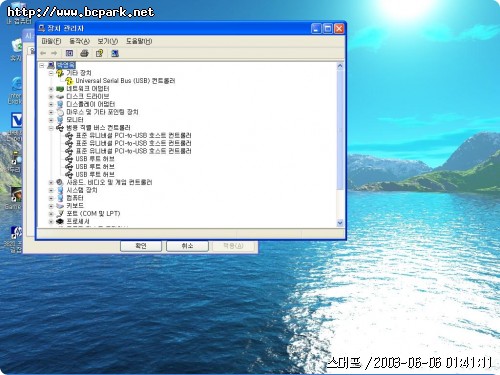Image resolution: width=500 pixels, height=375 pixels.
Task: Click the Help question-mark toolbar icon
Action: click(99, 53)
